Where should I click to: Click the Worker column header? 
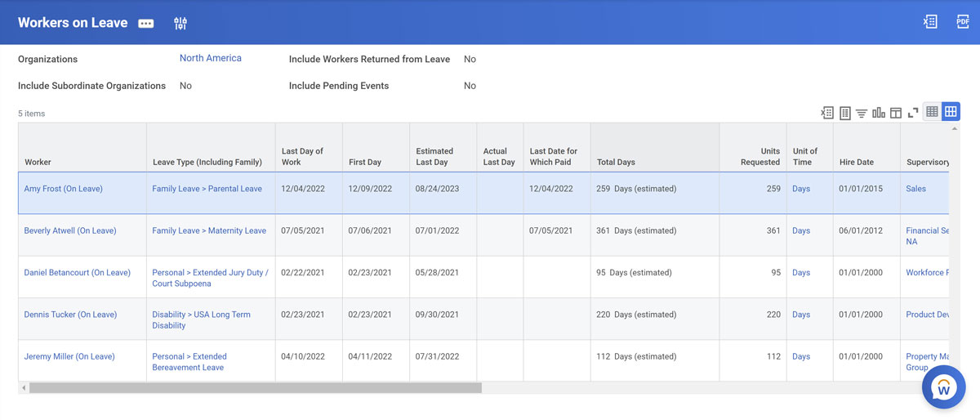(x=82, y=148)
